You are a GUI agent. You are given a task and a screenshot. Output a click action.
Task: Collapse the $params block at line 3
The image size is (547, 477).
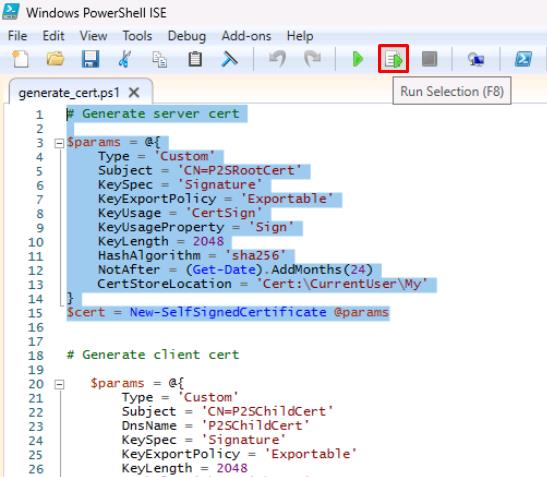60,143
